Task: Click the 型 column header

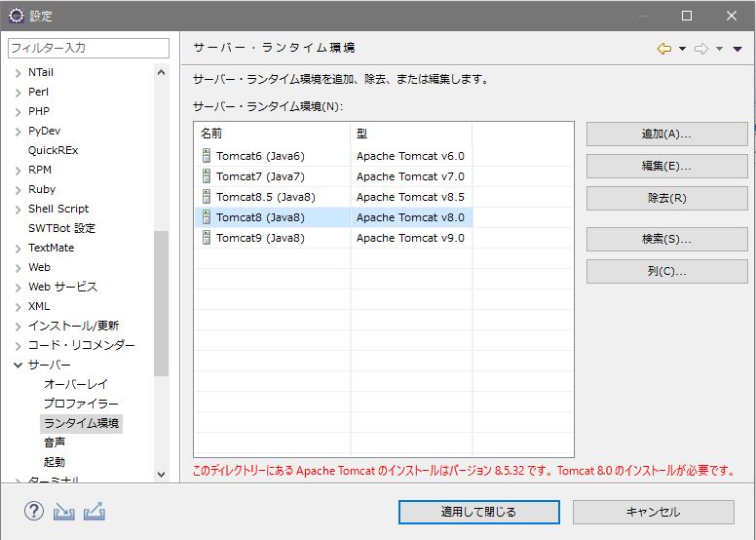Action: (411, 134)
